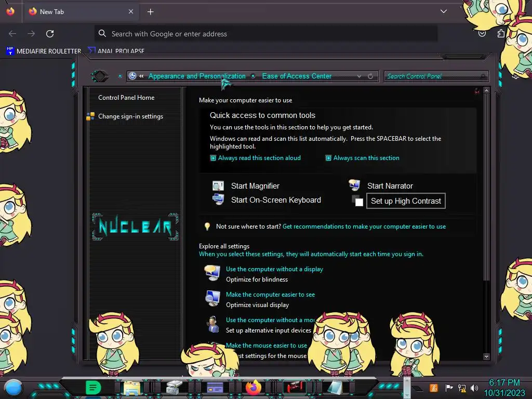532x399 pixels.
Task: Click the easier to see monitor icon
Action: point(212,298)
